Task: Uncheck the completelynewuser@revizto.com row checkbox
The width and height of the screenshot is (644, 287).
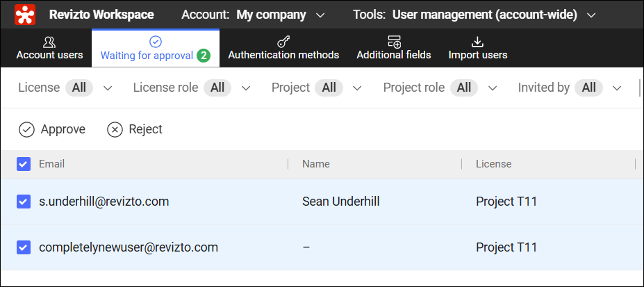Action: [x=24, y=247]
